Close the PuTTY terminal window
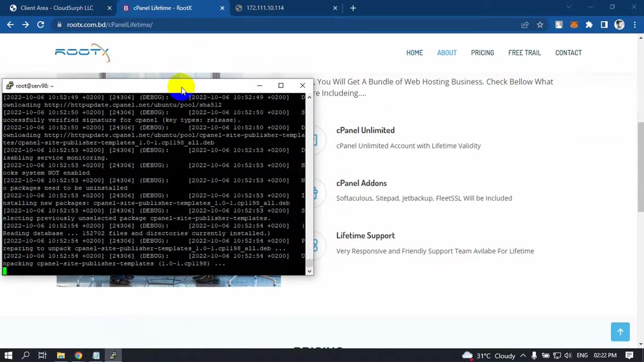644x362 pixels. [x=302, y=85]
